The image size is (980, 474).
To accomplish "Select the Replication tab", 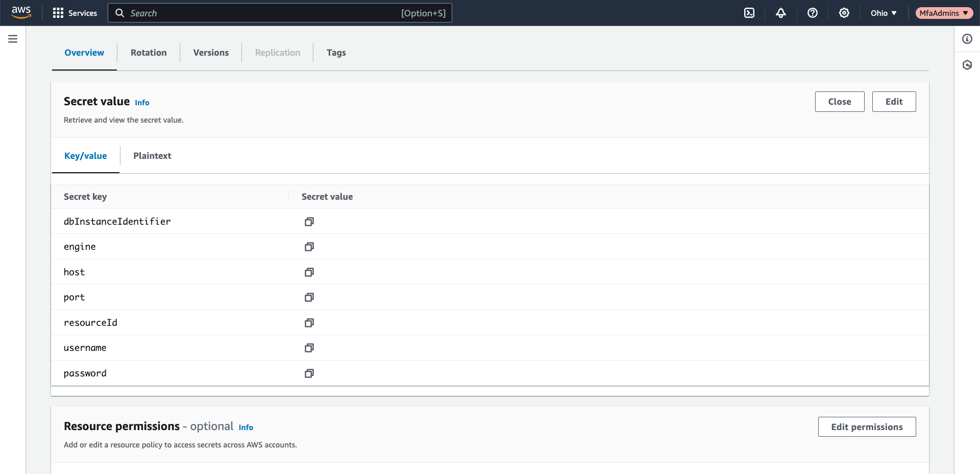I will [278, 53].
